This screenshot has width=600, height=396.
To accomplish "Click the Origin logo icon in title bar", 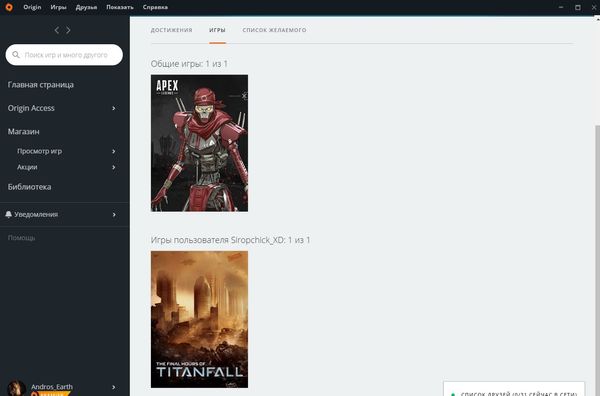I will click(9, 7).
